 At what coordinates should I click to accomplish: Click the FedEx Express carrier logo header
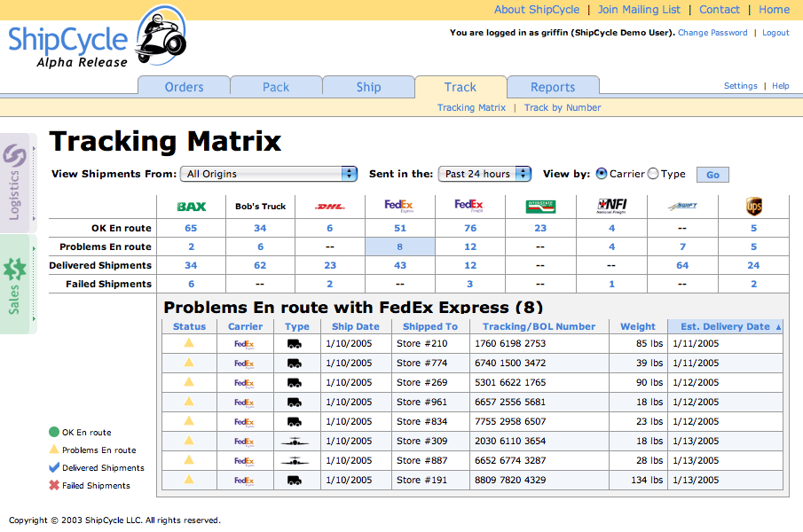coord(399,206)
